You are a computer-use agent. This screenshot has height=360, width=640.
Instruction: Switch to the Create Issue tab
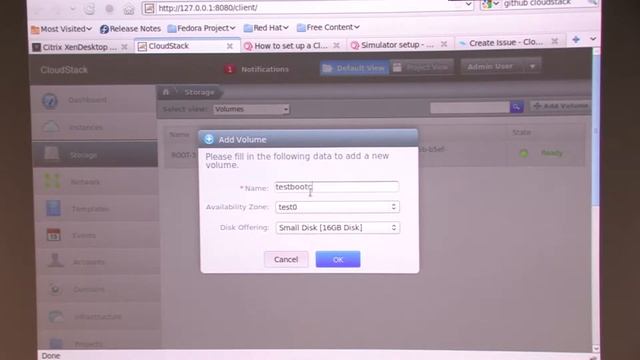point(506,42)
